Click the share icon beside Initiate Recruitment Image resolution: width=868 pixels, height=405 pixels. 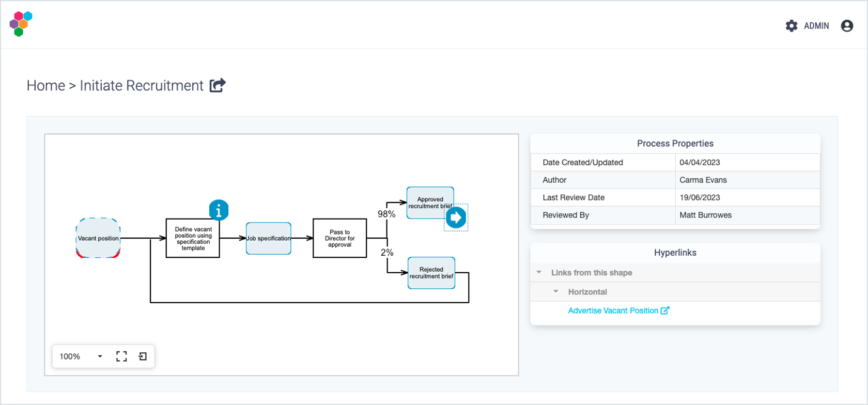tap(218, 85)
